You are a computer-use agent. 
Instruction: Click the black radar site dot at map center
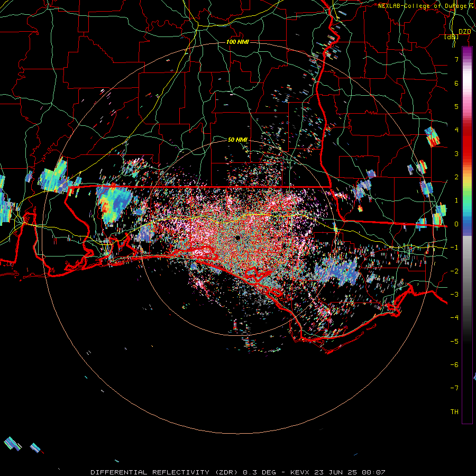(x=237, y=237)
